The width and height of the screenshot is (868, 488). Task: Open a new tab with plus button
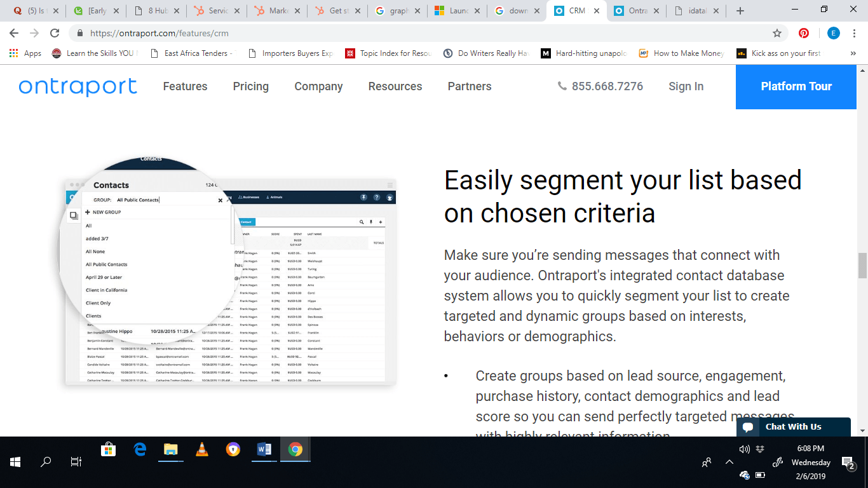click(740, 11)
